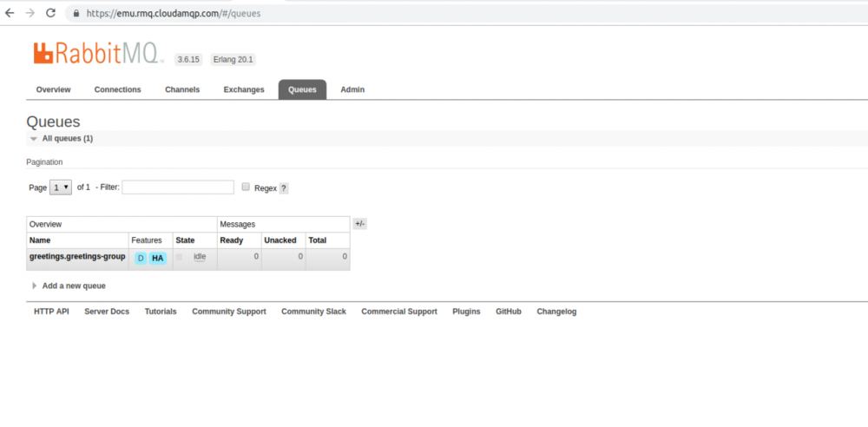
Task: Click the 3.6.15 version badge
Action: coord(188,59)
